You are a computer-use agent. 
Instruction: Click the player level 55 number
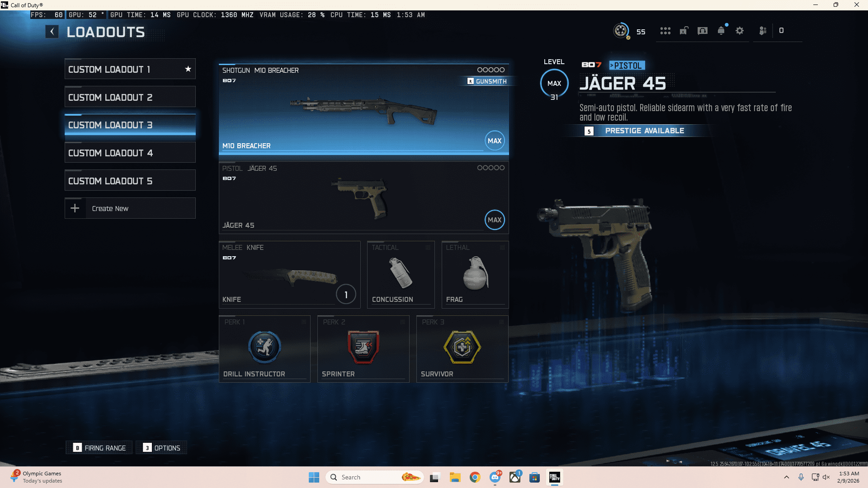click(641, 32)
